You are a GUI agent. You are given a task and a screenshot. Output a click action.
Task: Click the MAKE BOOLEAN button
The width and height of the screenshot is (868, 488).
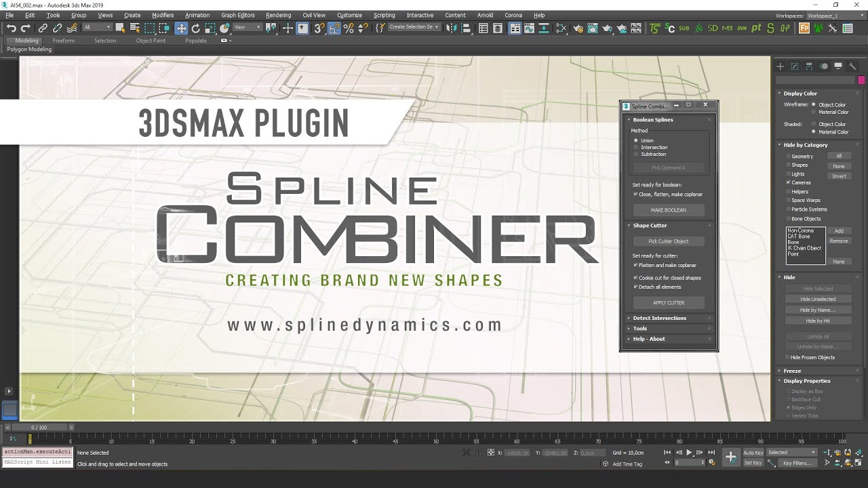tap(669, 210)
